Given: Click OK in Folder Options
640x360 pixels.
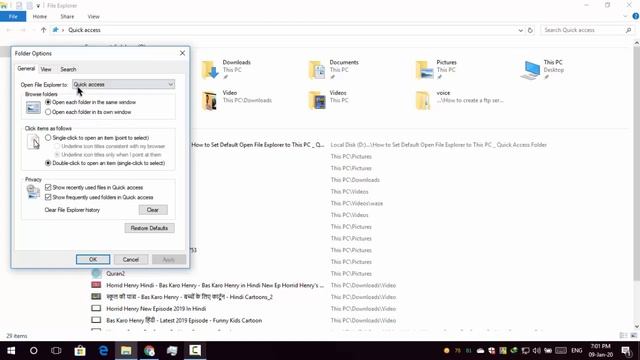Looking at the screenshot, I should click(93, 260).
